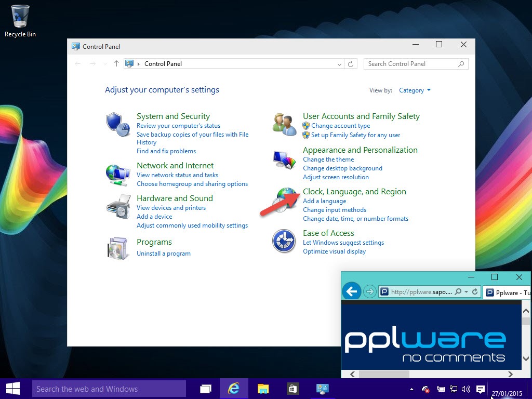Click the Network and Internet globe icon
This screenshot has height=399, width=532.
[x=118, y=175]
